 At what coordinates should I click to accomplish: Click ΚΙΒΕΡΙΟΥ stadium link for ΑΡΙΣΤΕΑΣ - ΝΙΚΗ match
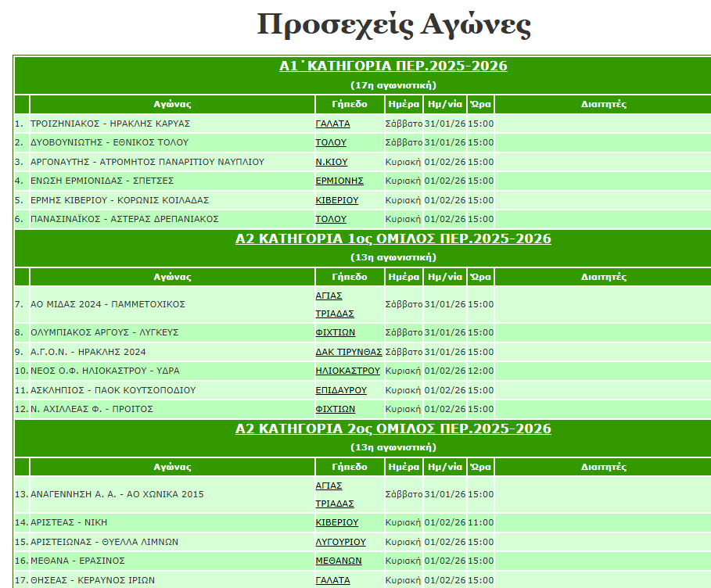click(336, 522)
